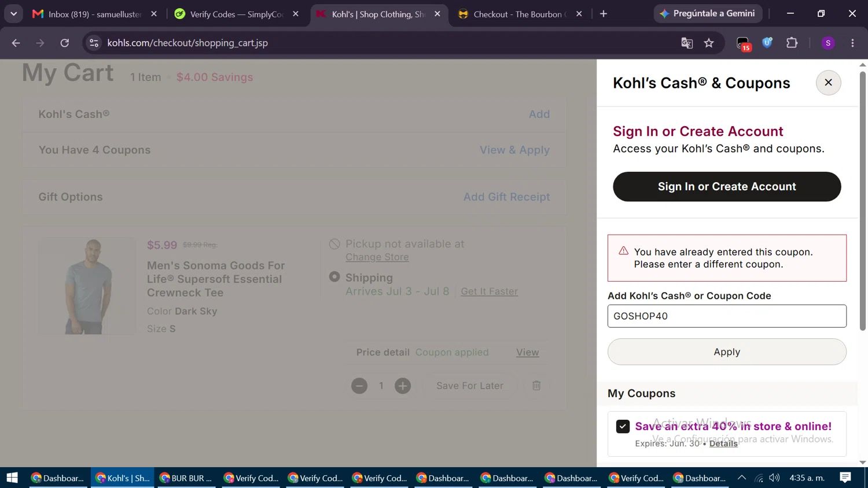This screenshot has width=868, height=488.
Task: Go back to previous page
Action: 16,43
